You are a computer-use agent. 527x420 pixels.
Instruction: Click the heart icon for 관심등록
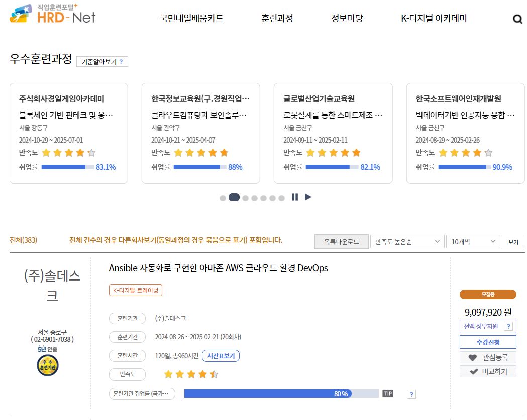tap(473, 358)
